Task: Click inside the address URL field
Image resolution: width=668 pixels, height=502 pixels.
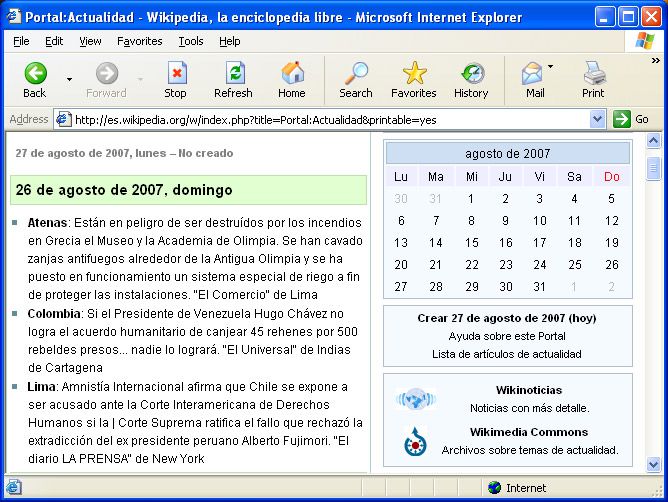Action: click(330, 119)
